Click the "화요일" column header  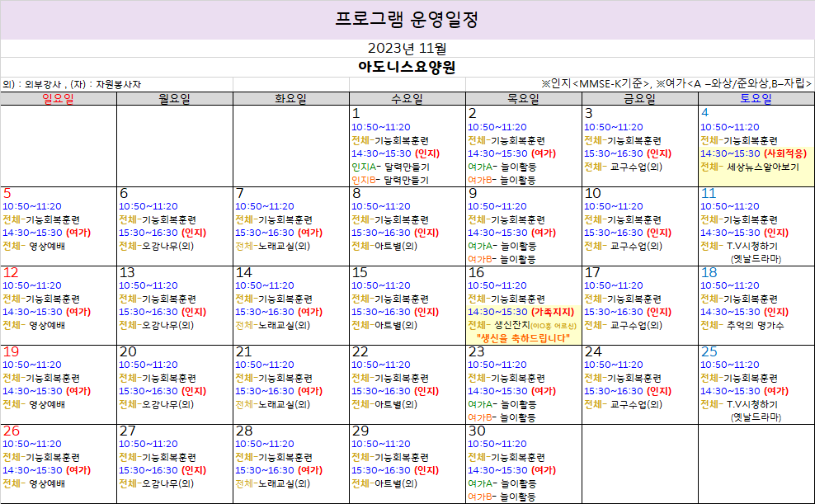291,99
